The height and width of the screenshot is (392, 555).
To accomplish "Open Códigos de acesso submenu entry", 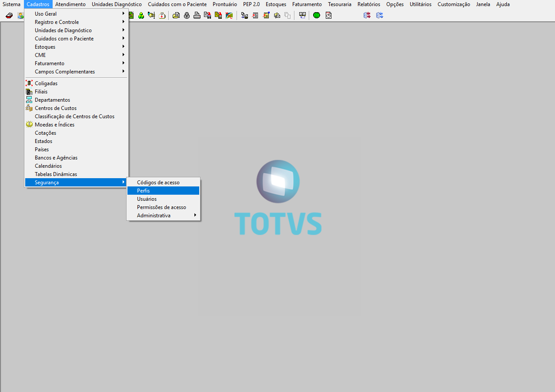I will (163, 183).
